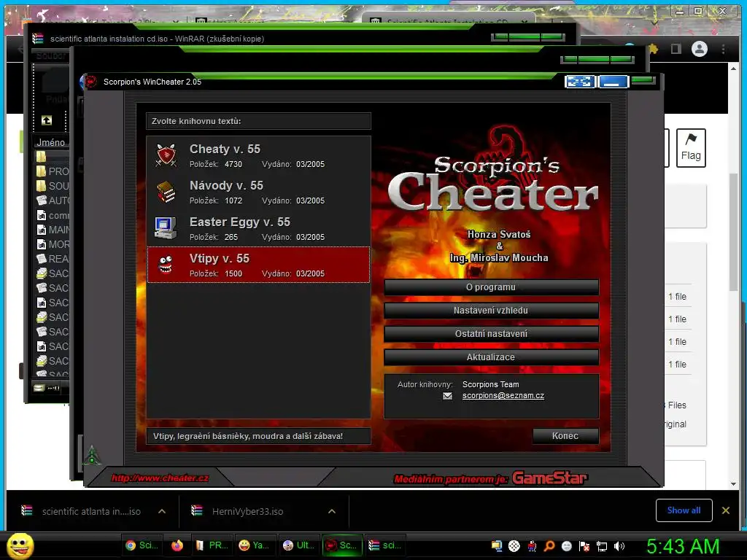The width and height of the screenshot is (747, 560).
Task: Open the smiley Start button
Action: click(20, 545)
